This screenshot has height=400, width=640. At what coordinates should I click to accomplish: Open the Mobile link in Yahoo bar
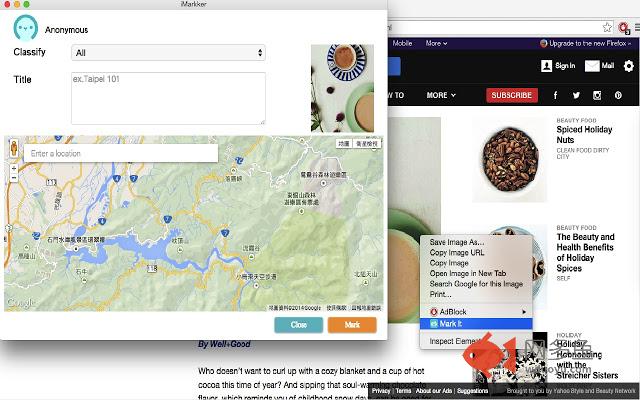(x=402, y=43)
